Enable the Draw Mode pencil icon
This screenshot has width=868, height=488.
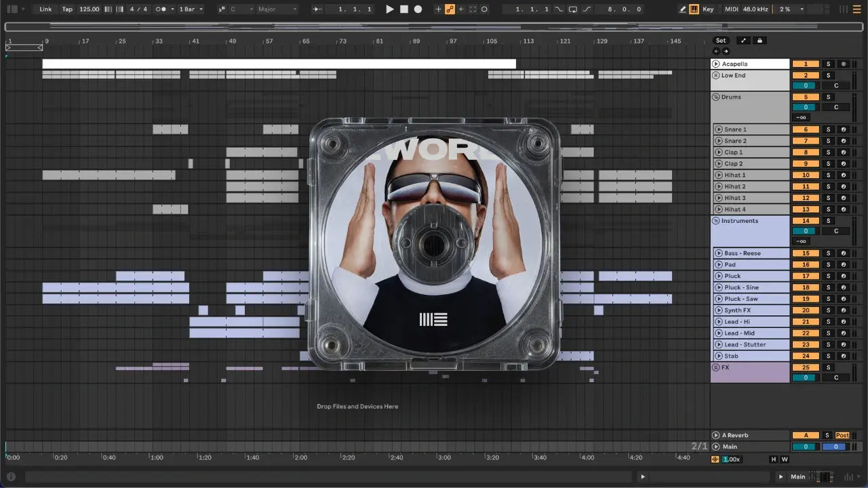[x=683, y=9]
